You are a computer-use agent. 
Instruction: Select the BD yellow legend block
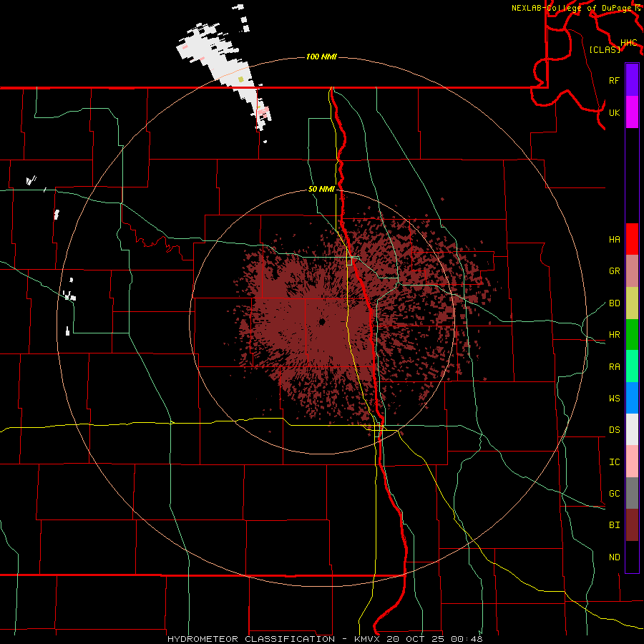(632, 303)
